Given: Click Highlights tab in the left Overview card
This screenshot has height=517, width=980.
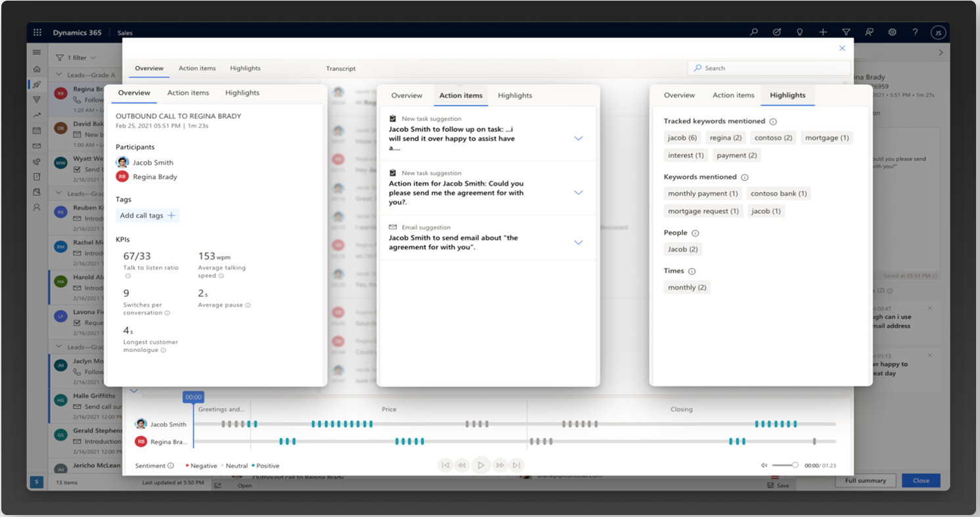Looking at the screenshot, I should coord(242,93).
